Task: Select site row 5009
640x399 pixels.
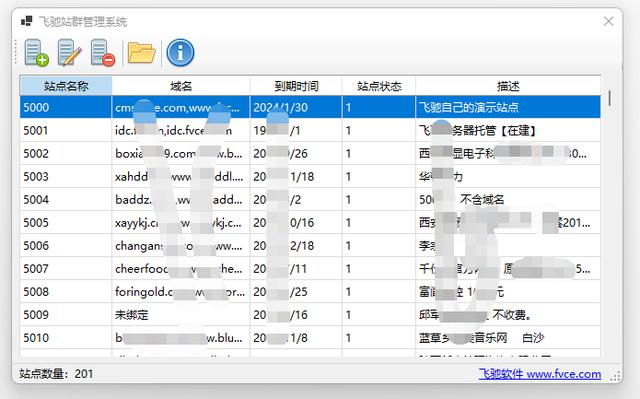Action: click(310, 315)
